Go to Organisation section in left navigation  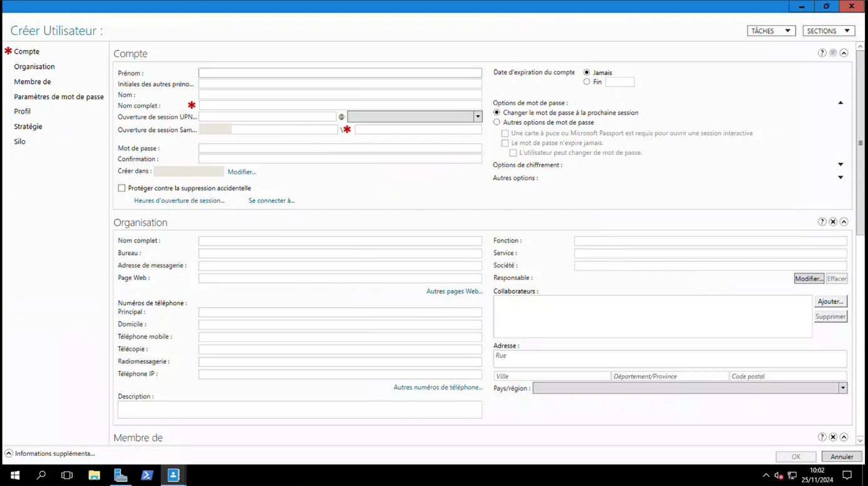click(x=34, y=66)
